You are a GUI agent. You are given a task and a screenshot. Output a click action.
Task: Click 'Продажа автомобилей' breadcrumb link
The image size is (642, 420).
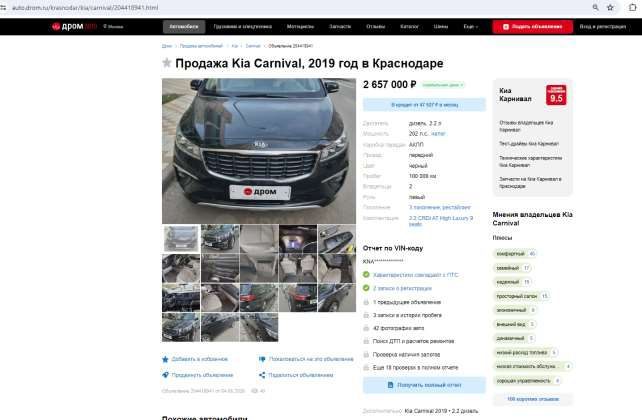(201, 46)
